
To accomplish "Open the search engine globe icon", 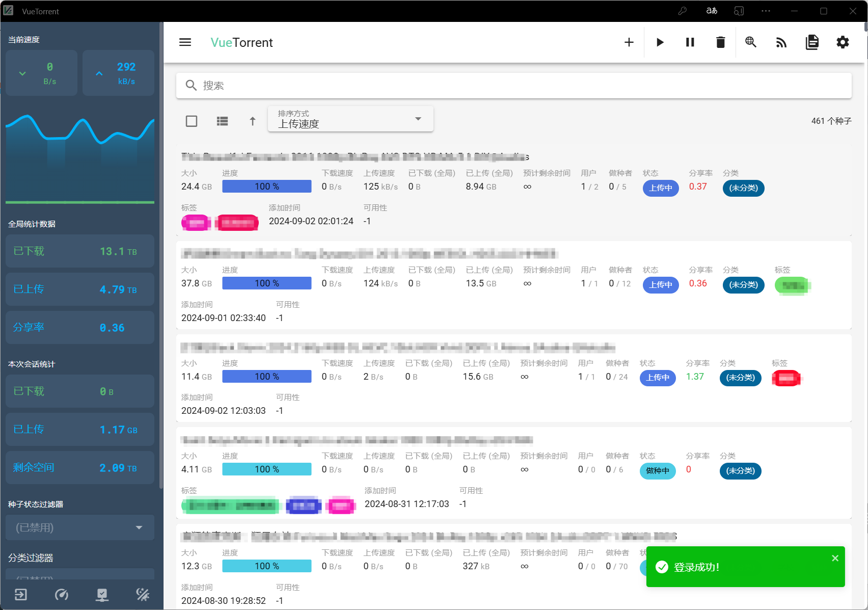I will pyautogui.click(x=751, y=42).
